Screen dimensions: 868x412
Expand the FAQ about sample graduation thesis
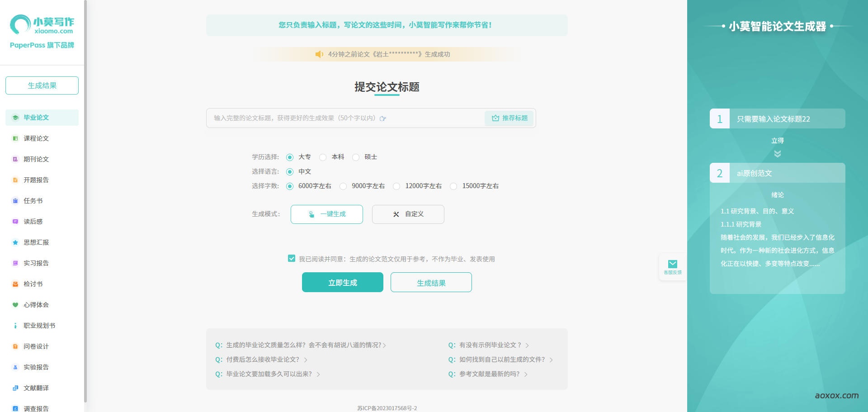tap(490, 345)
